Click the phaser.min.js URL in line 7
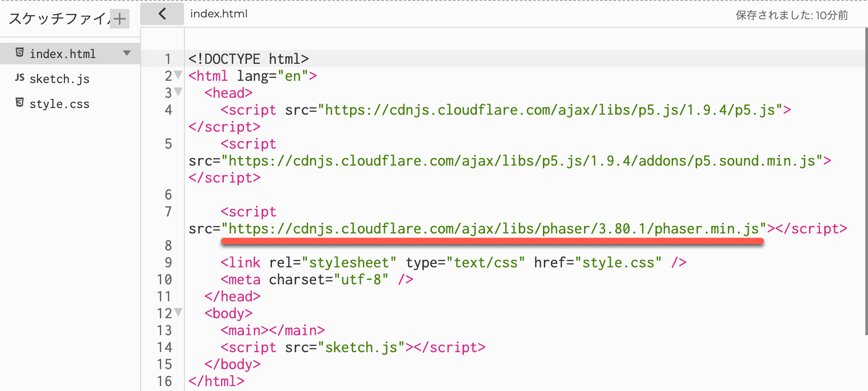 [493, 229]
